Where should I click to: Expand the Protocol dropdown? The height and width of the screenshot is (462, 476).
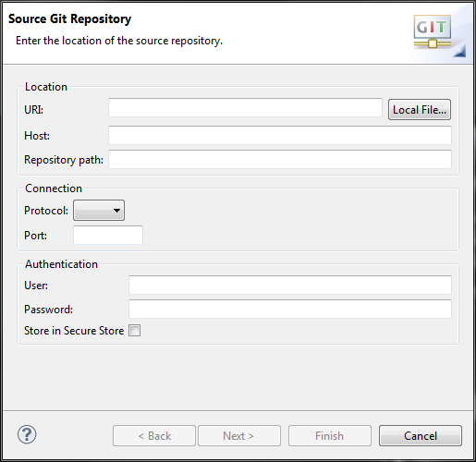99,211
